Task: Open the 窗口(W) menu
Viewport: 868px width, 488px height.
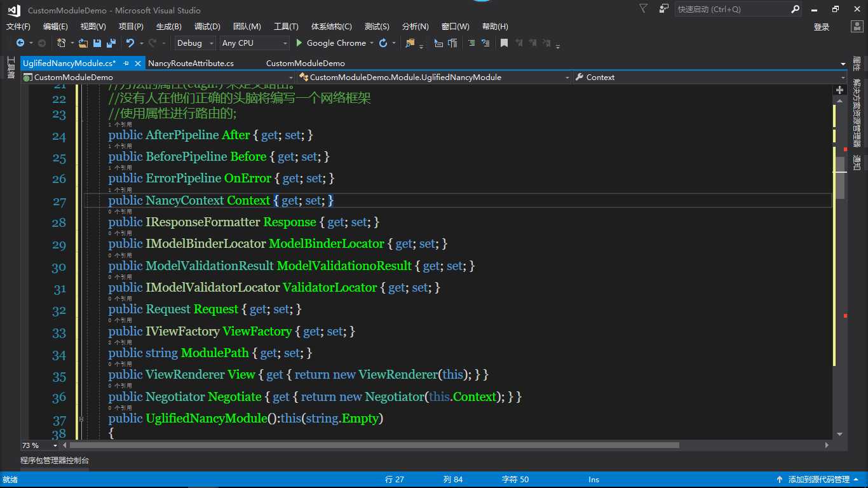Action: [455, 27]
